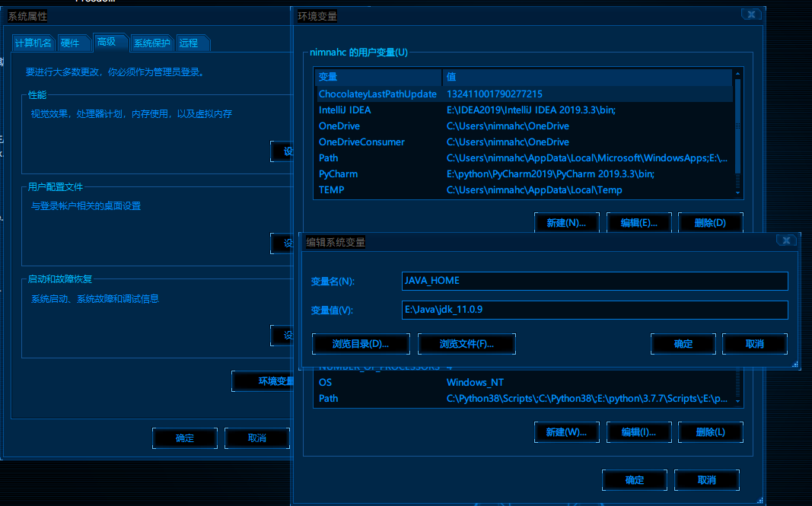This screenshot has height=506, width=812.
Task: Click 浏览目录(D)... button
Action: 361,344
